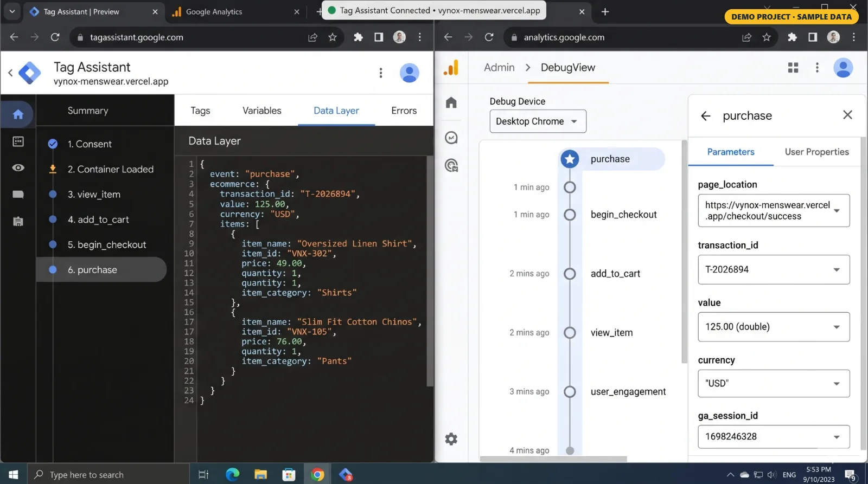Click the horizontal scrollbar under the timeline
This screenshot has width=868, height=484.
(x=553, y=459)
